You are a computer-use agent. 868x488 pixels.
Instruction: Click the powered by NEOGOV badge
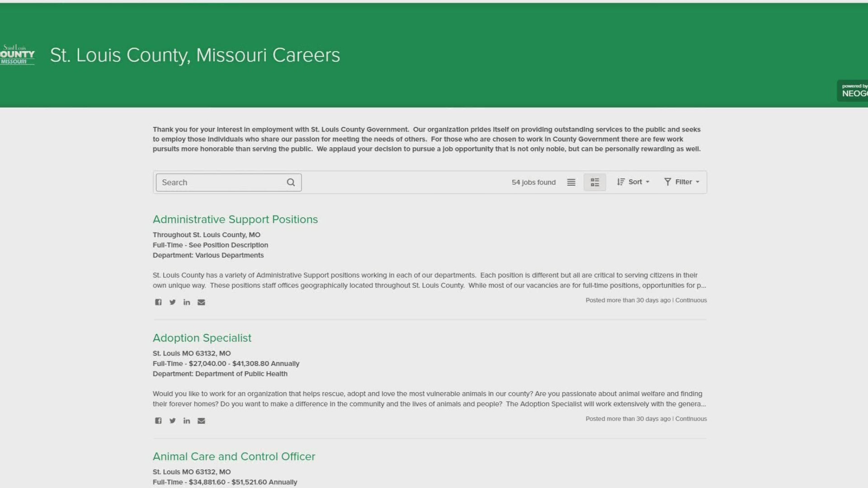coord(854,90)
